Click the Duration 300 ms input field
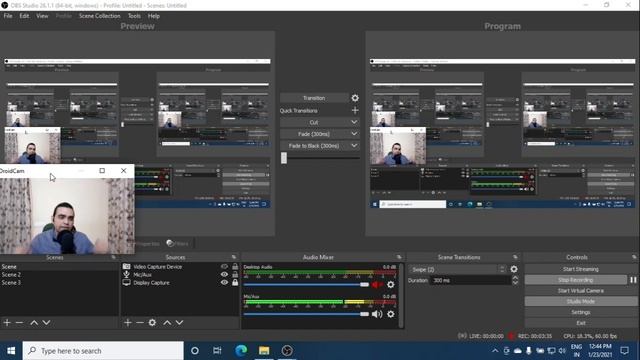Image resolution: width=640 pixels, height=360 pixels. click(x=469, y=280)
